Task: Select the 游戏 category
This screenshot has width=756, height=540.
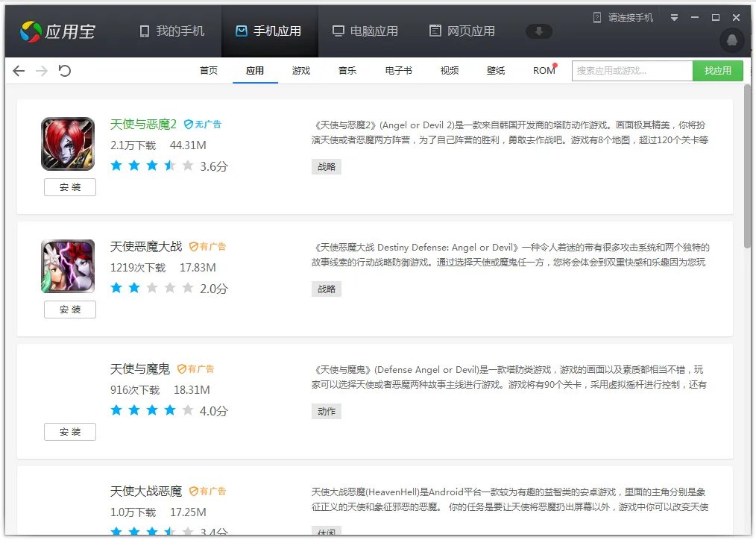Action: point(301,71)
